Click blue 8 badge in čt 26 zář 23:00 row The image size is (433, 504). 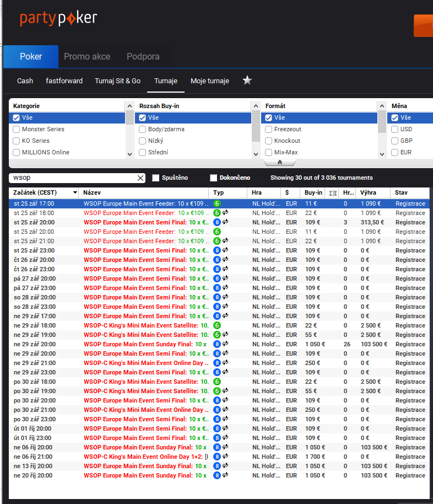point(217,269)
